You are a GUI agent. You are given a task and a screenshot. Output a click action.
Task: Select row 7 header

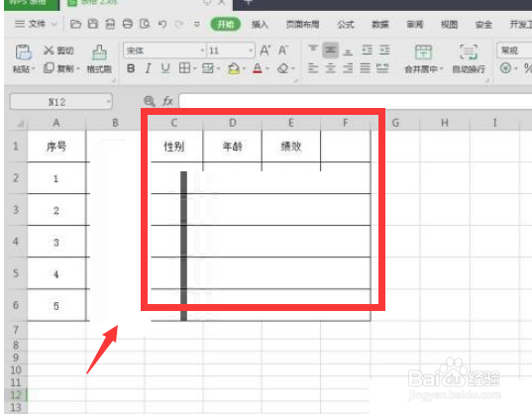pos(16,329)
